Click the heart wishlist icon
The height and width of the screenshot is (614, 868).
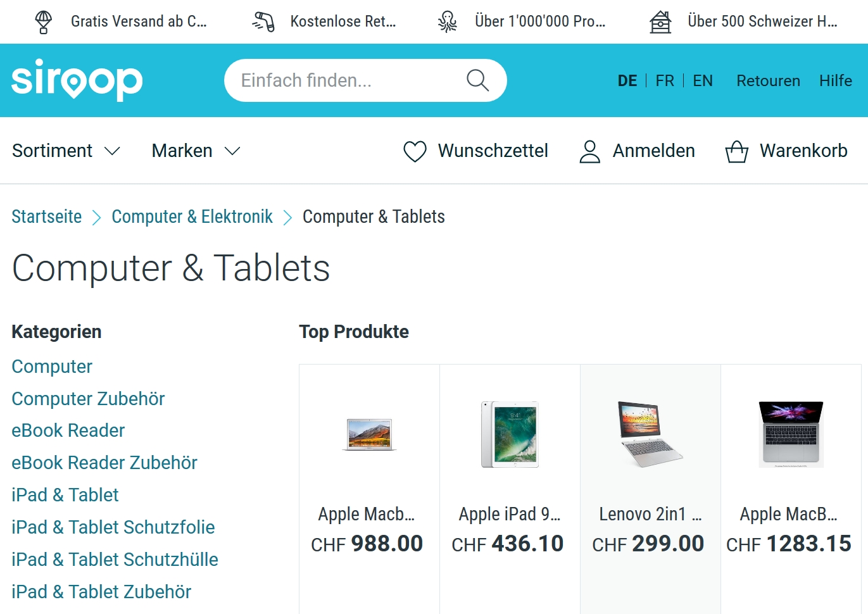pos(415,151)
